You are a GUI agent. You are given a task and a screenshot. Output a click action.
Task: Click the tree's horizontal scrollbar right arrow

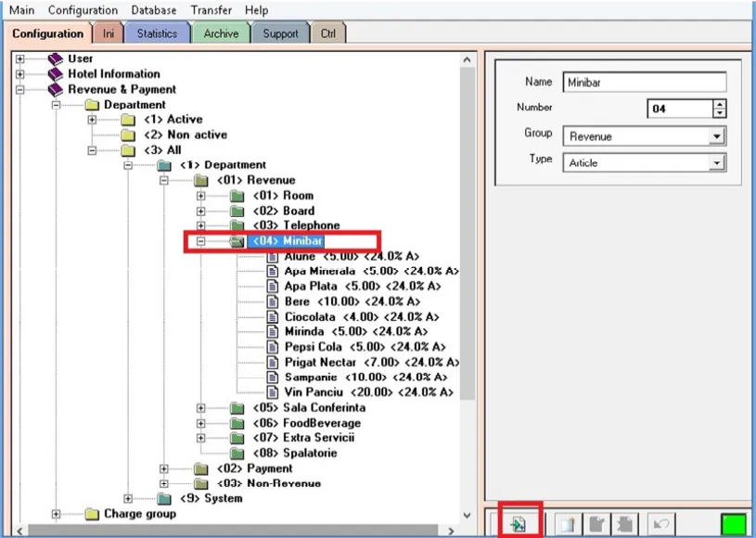click(451, 531)
